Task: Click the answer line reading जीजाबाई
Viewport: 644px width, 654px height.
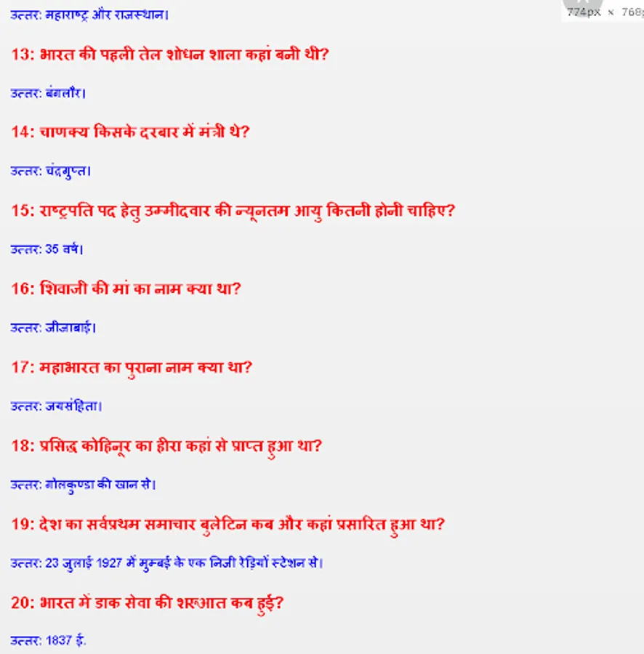Action: 53,328
